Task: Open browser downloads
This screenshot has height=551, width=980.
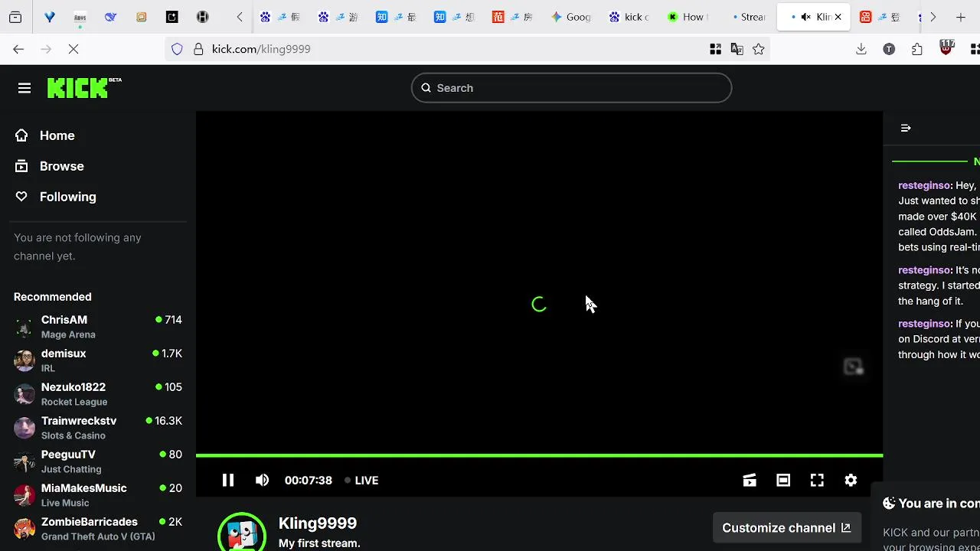Action: pos(861,49)
